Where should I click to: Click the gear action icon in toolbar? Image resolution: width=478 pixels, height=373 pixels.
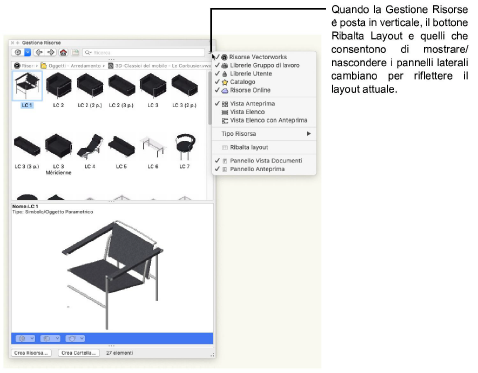(x=18, y=52)
